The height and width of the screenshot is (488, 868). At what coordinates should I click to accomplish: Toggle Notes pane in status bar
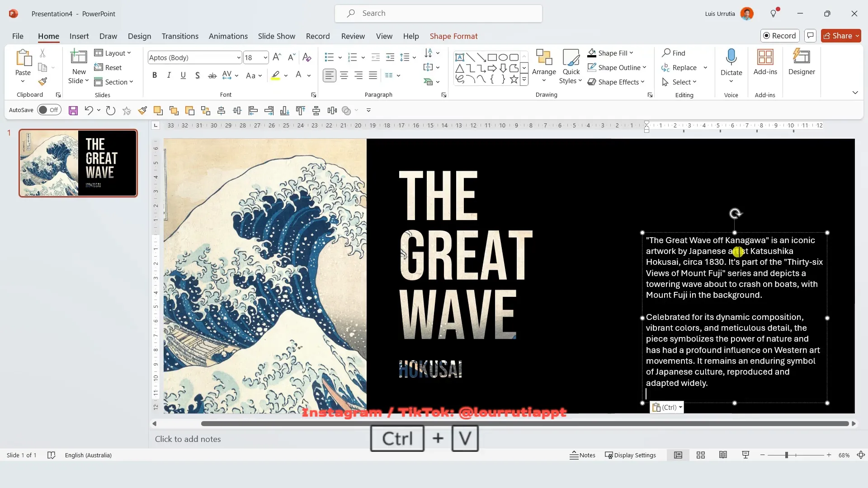tap(582, 455)
